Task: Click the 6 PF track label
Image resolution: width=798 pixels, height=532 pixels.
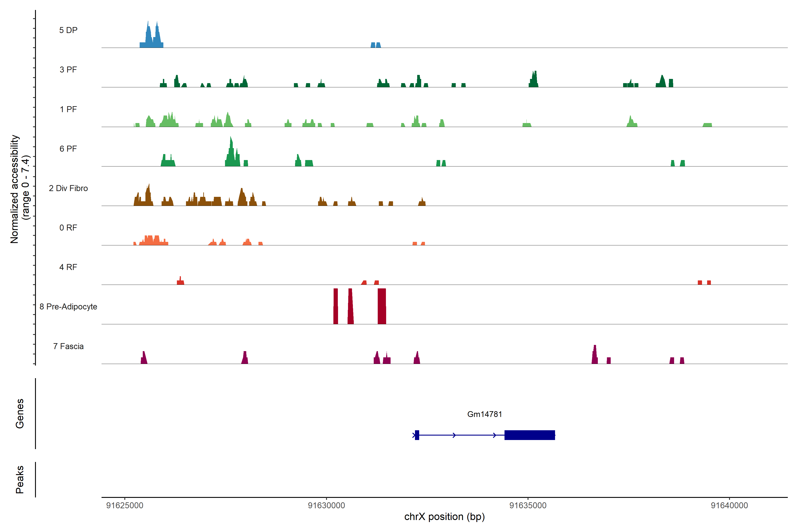Action: [68, 149]
